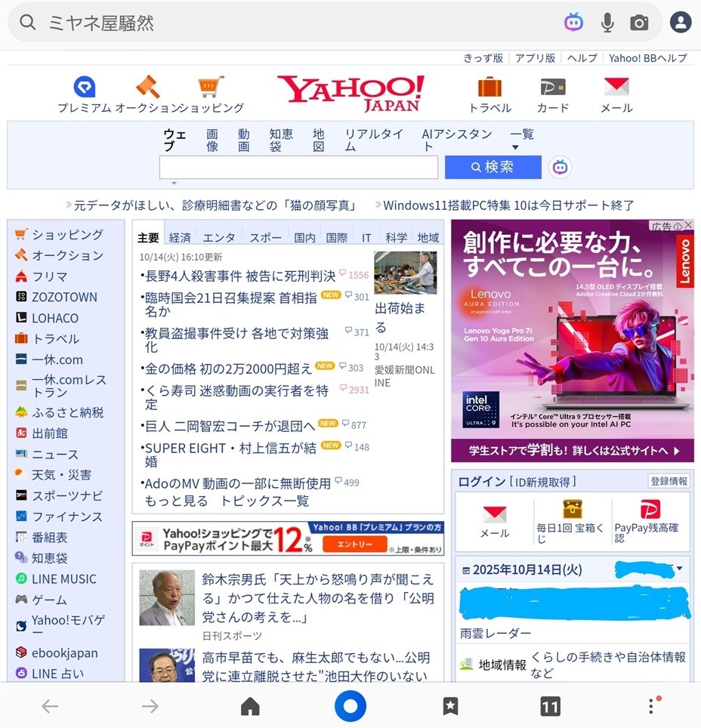Viewport: 701px width, 728px height.
Task: Open the 雨雲レーダー link
Action: point(496,634)
